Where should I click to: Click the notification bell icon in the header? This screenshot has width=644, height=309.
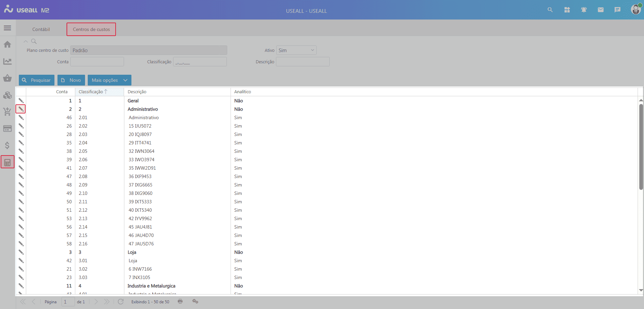point(584,10)
